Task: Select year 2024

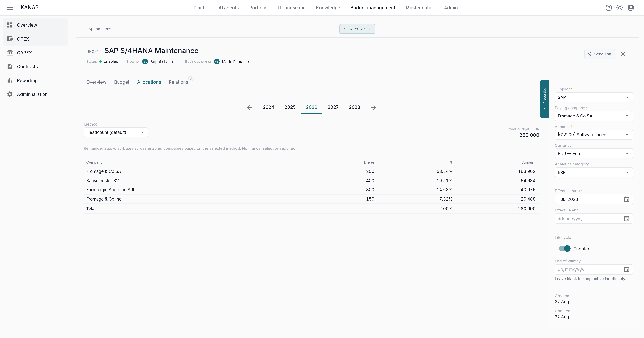Action: coord(268,107)
